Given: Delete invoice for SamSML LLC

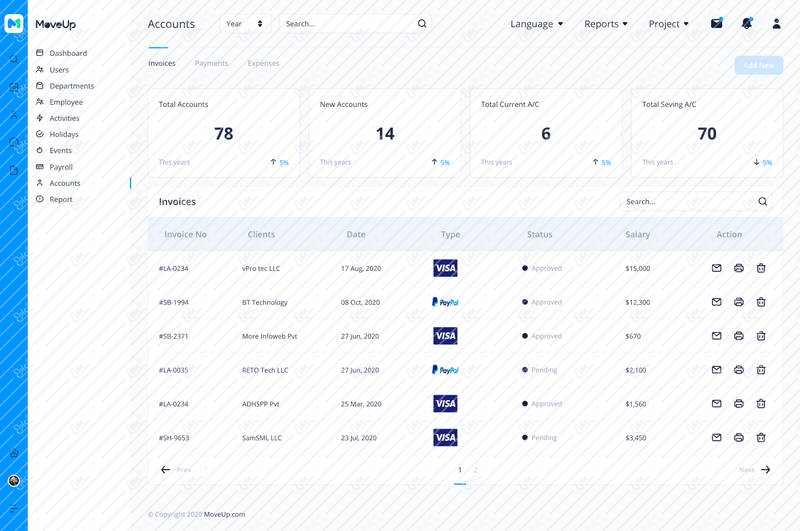Looking at the screenshot, I should coord(761,437).
